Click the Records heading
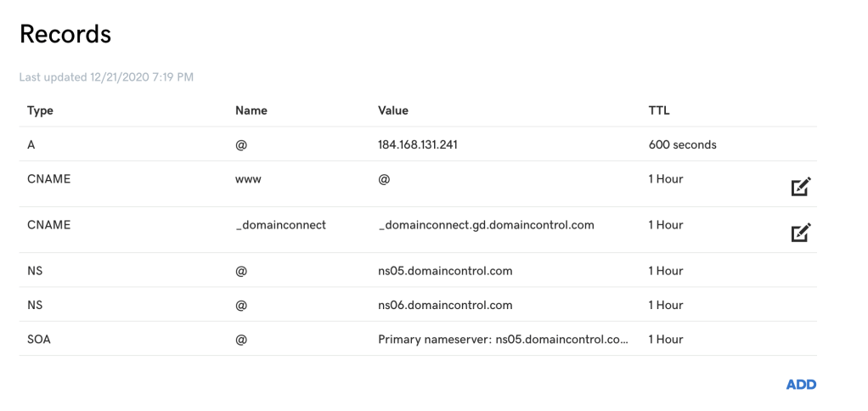This screenshot has height=411, width=868. point(65,34)
